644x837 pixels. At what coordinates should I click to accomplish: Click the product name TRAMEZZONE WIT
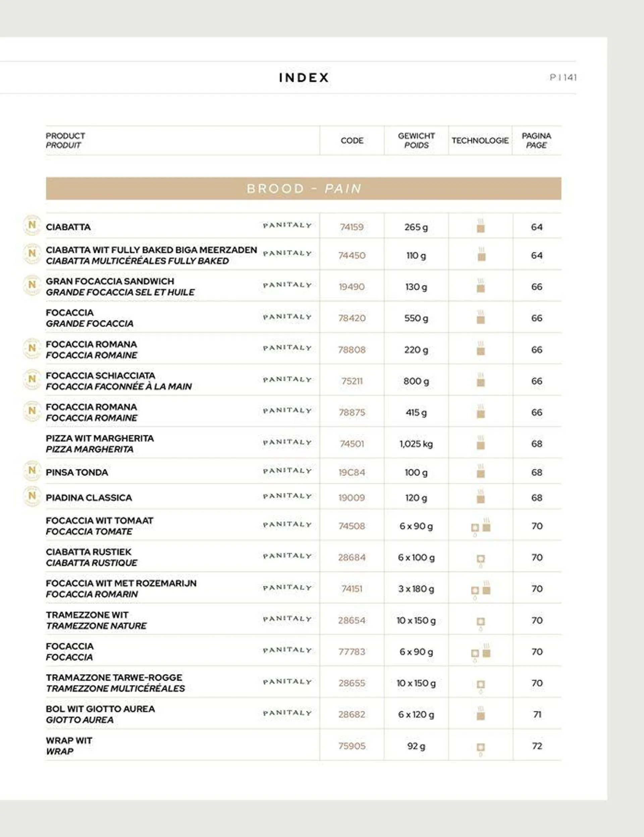point(87,615)
